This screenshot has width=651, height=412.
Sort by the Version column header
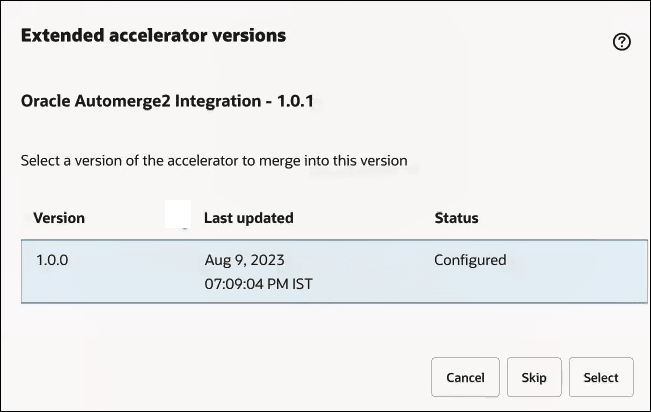coord(59,218)
